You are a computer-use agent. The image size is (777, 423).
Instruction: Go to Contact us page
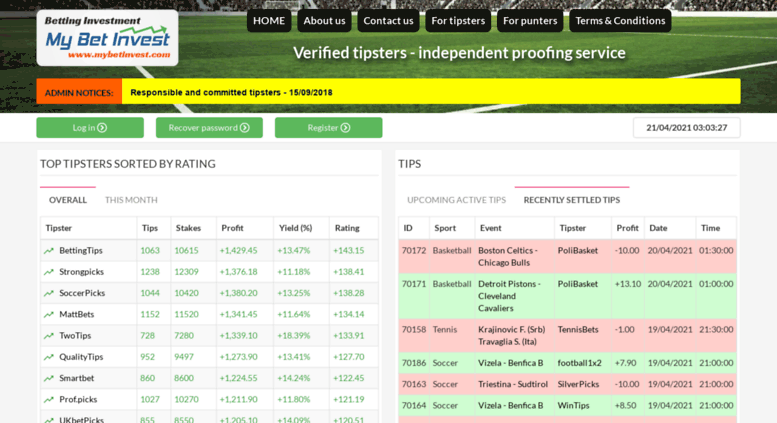388,21
